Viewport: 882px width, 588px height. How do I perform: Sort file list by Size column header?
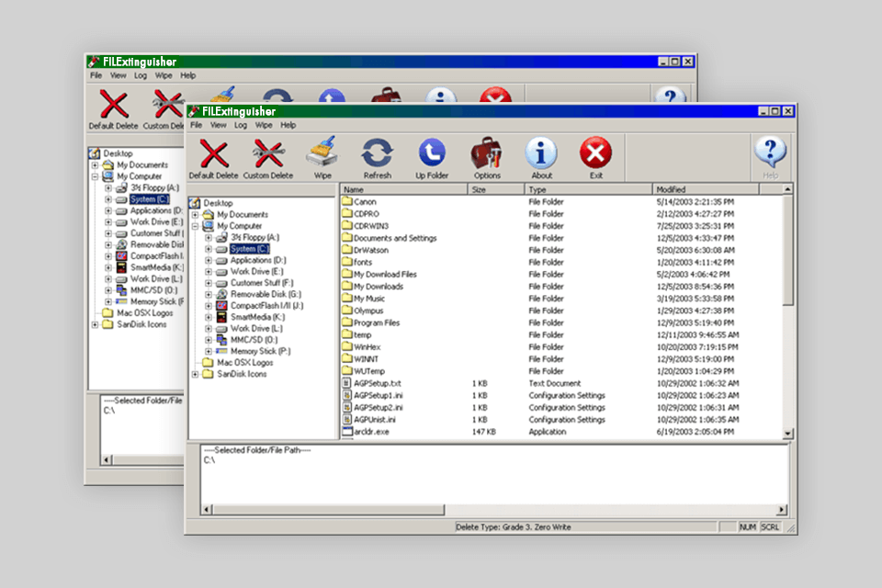[496, 189]
